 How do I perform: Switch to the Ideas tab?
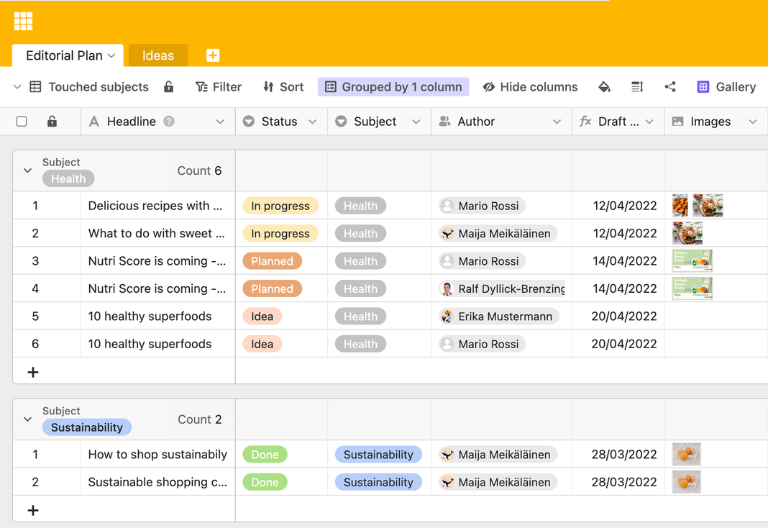point(158,56)
